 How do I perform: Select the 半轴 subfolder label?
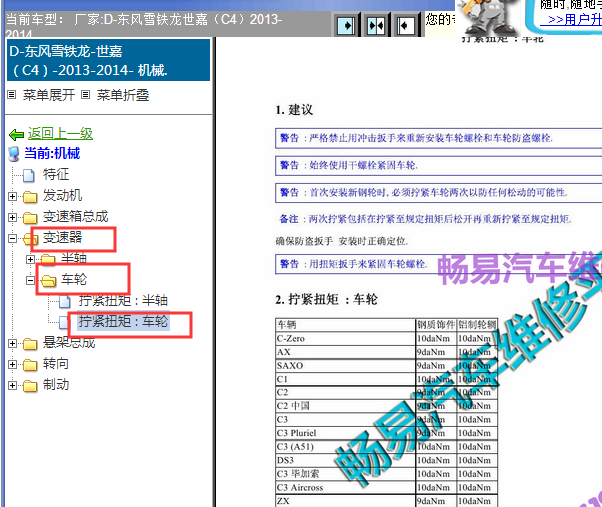click(74, 258)
